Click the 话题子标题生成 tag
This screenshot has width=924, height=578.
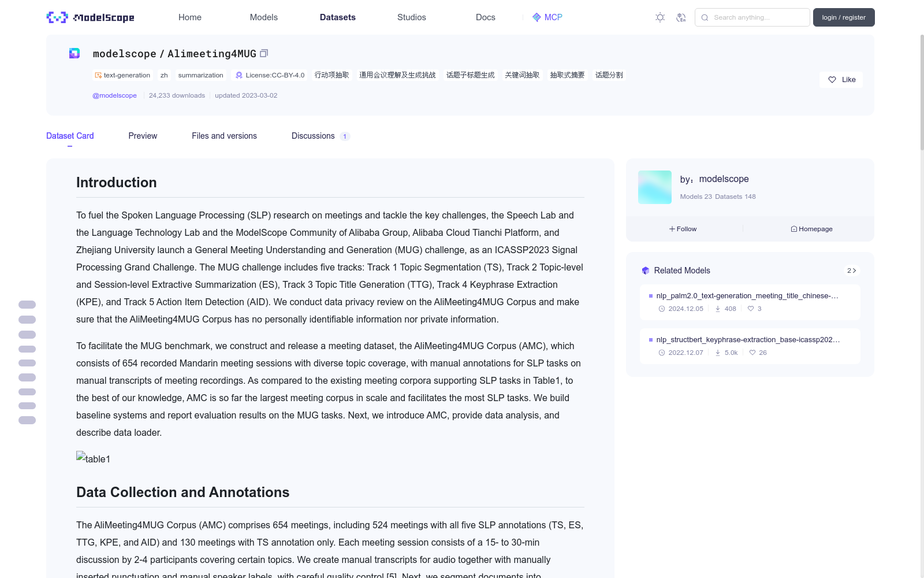pyautogui.click(x=470, y=75)
